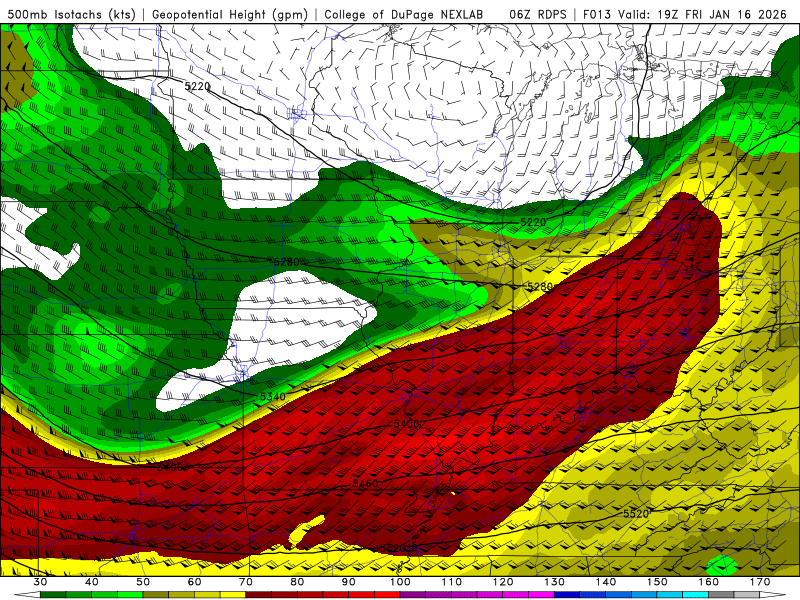Click the bright red swatch just below 100

click(x=387, y=594)
